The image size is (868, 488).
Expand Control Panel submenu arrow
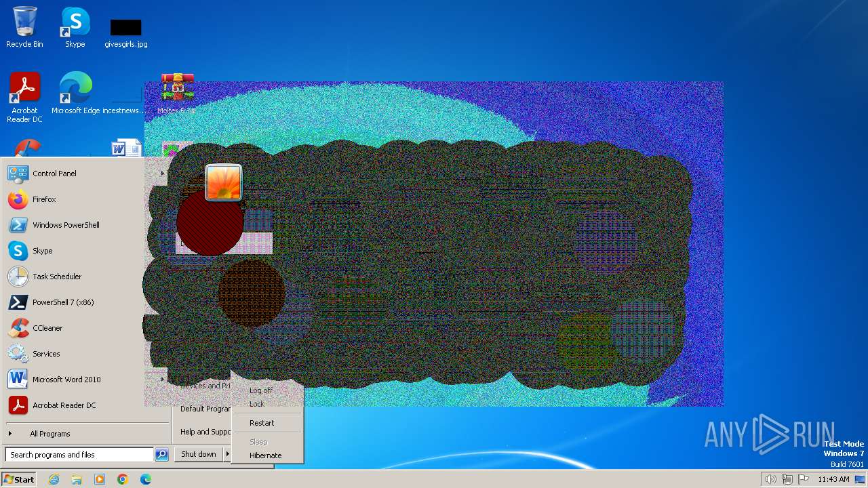(x=163, y=174)
